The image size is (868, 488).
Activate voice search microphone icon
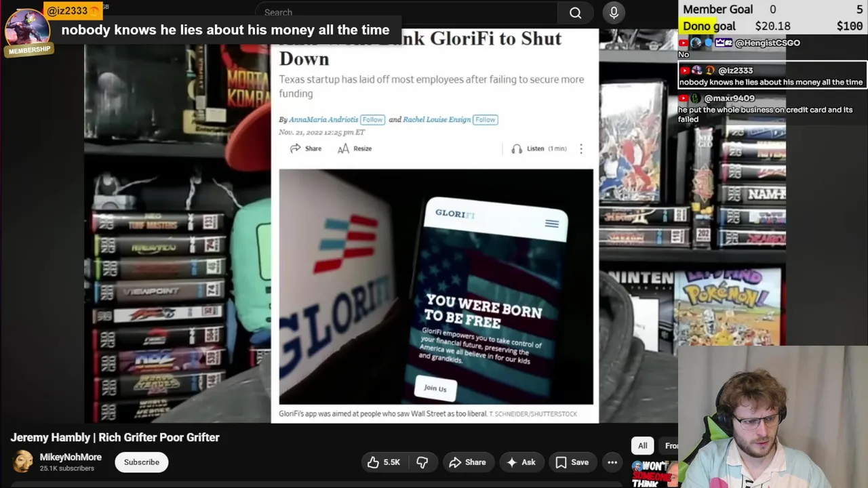(x=614, y=12)
